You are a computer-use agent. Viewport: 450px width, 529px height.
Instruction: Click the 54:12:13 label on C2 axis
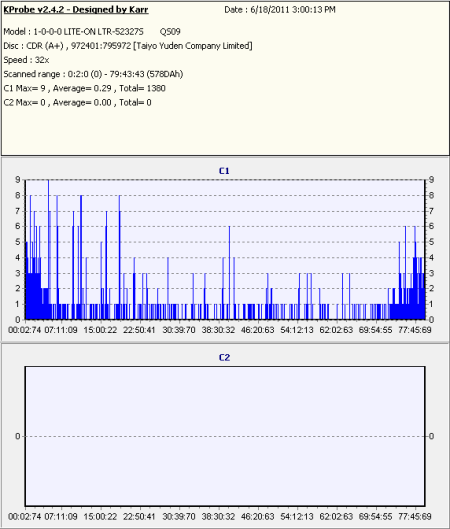[297, 517]
